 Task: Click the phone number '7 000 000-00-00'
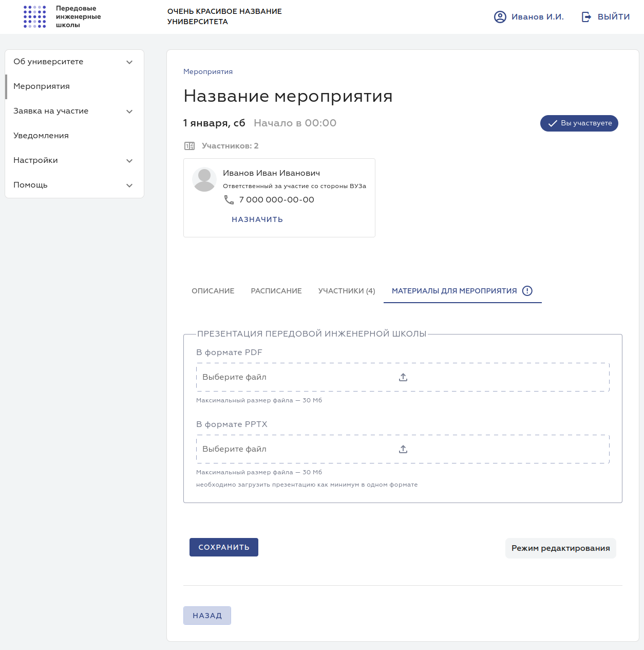pyautogui.click(x=277, y=200)
